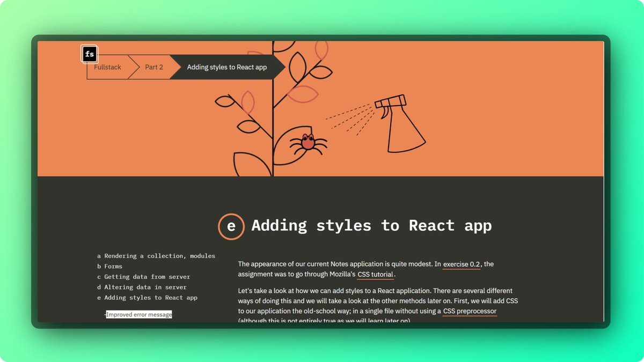Click the fs logo icon

tap(90, 54)
